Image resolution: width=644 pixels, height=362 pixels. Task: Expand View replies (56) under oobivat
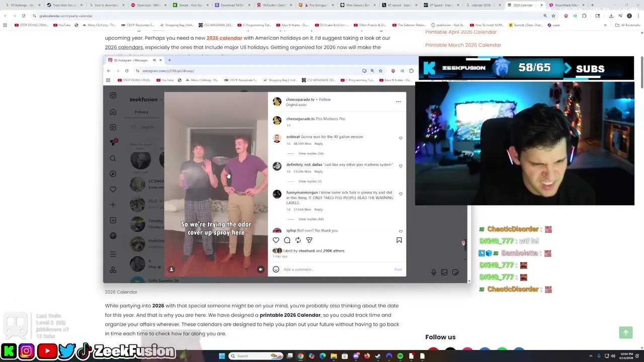[311, 153]
